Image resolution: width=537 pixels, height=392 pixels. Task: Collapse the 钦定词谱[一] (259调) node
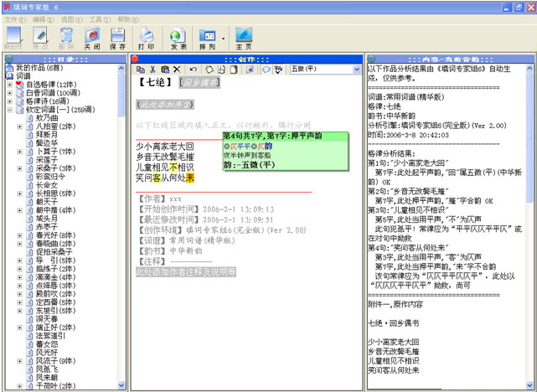pos(9,110)
